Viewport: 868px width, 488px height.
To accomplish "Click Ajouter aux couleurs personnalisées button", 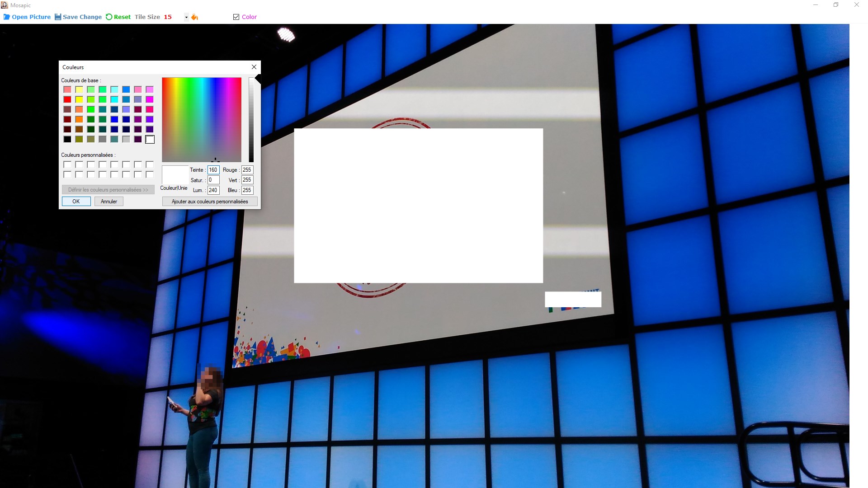I will [x=210, y=202].
